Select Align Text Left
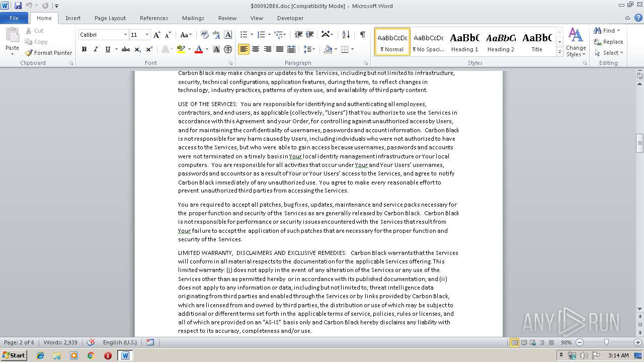 (244, 49)
